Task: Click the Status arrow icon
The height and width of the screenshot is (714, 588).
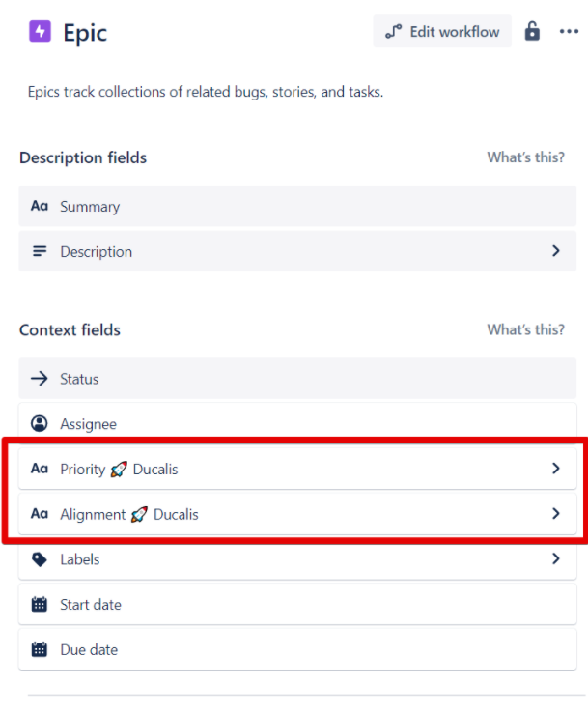Action: 40,379
